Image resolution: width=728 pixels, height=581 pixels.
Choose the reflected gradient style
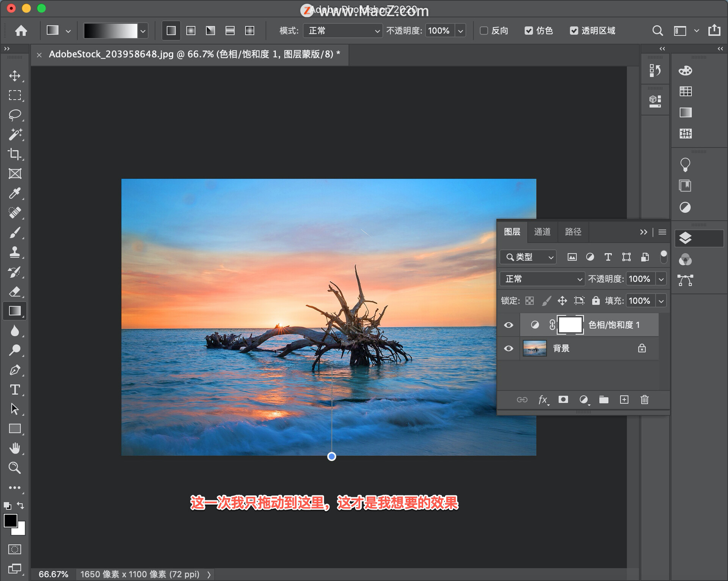230,31
